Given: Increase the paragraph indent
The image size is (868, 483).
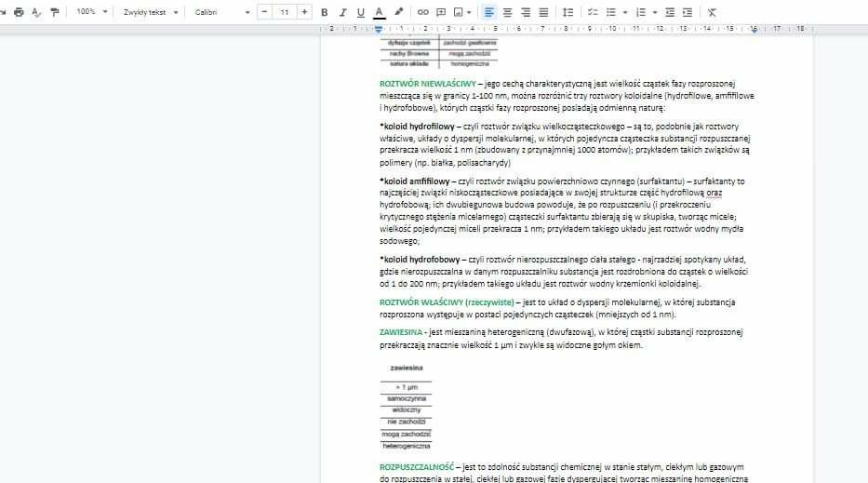Looking at the screenshot, I should coord(688,12).
